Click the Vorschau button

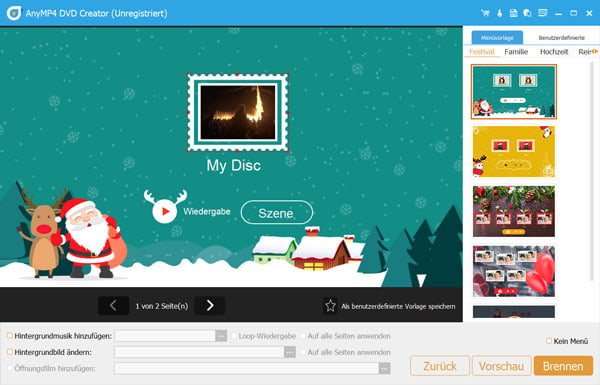pyautogui.click(x=501, y=366)
